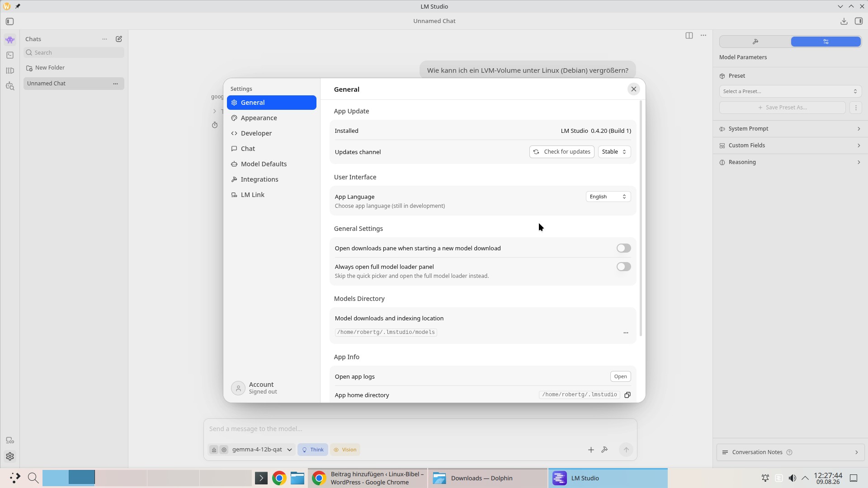Toggle the left sidebar panel icon
This screenshot has width=868, height=488.
pos(9,21)
